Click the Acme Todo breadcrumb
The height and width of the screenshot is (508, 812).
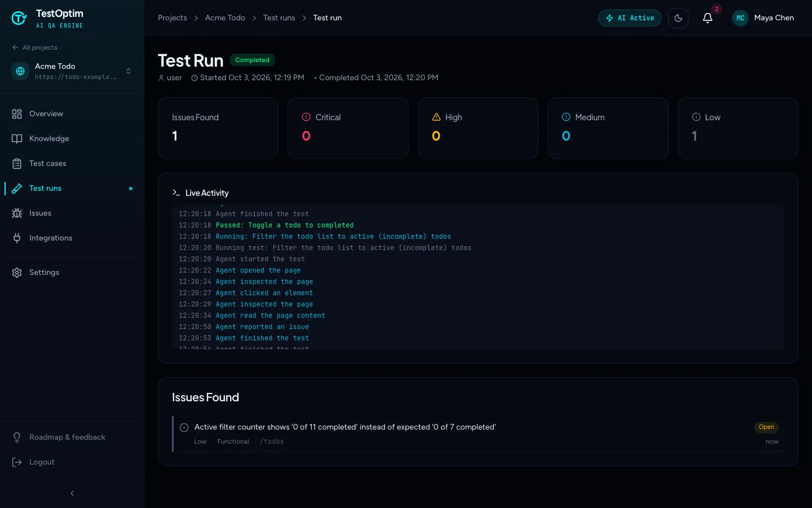coord(225,18)
